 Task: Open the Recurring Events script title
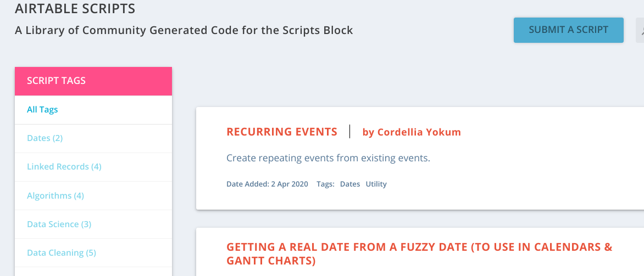click(282, 132)
